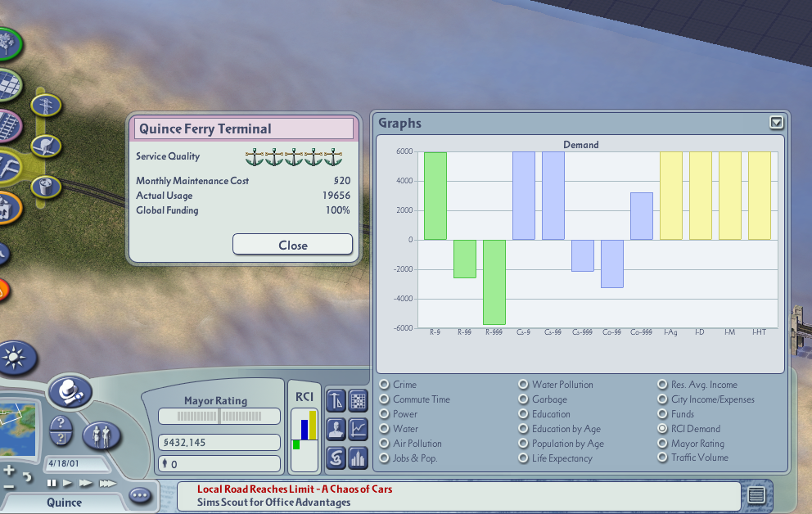812x514 pixels.
Task: Select the Funds graph option
Action: (662, 414)
